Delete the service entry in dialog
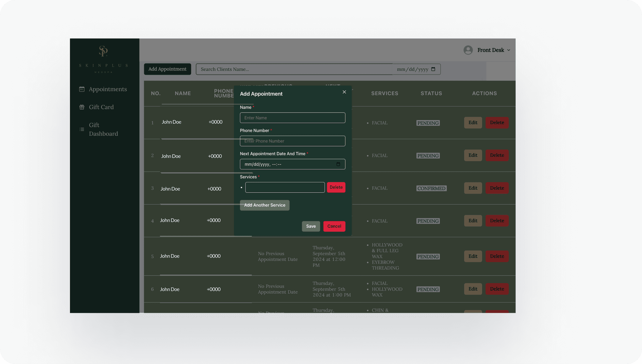Screen dimensions: 642x364 coord(336,187)
